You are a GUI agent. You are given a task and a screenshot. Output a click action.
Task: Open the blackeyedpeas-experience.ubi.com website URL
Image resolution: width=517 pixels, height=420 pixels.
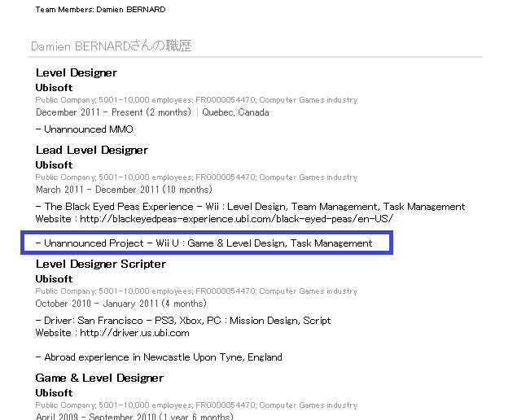tap(236, 219)
